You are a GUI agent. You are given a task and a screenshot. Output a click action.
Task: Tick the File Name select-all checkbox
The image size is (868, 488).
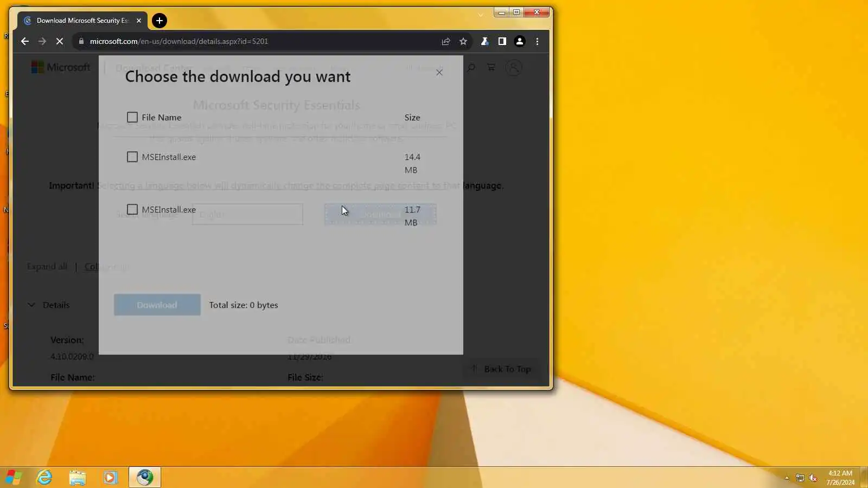tap(132, 117)
